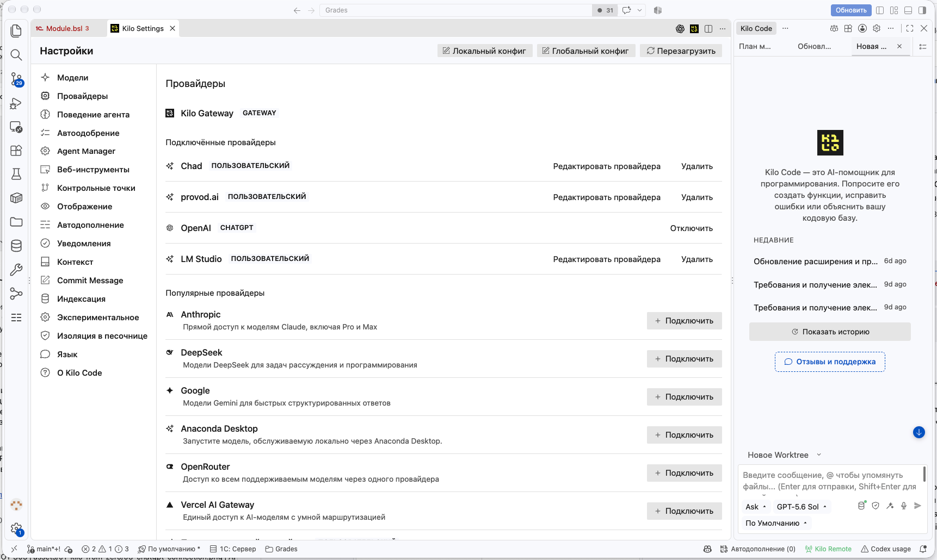Open the GPT-5.6 Sol model dropdown

pyautogui.click(x=802, y=507)
